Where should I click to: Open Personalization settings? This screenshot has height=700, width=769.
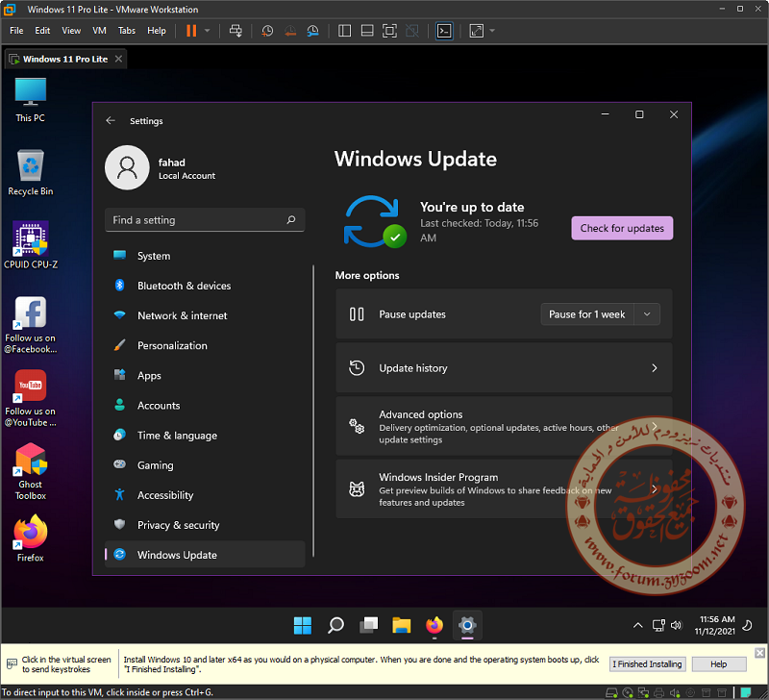[205, 345]
